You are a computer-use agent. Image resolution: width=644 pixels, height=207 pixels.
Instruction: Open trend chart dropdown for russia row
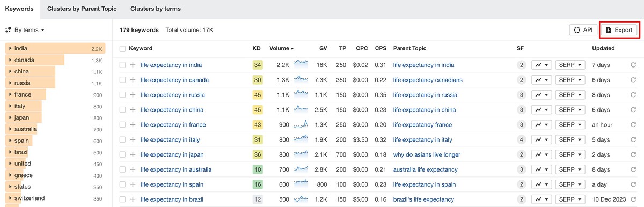[541, 95]
